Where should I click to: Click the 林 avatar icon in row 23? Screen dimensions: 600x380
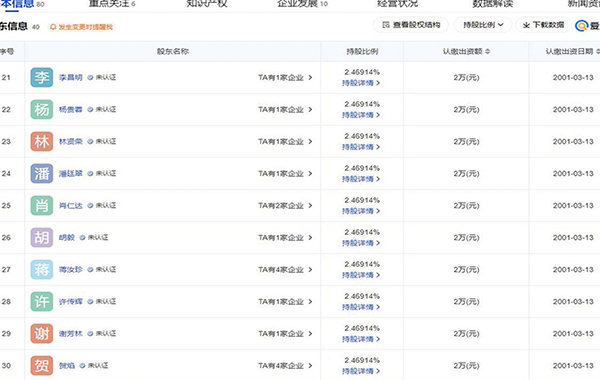42,142
